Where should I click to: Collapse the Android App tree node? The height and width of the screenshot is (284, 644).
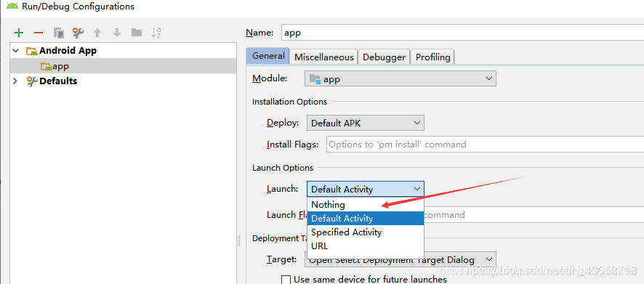[x=15, y=51]
